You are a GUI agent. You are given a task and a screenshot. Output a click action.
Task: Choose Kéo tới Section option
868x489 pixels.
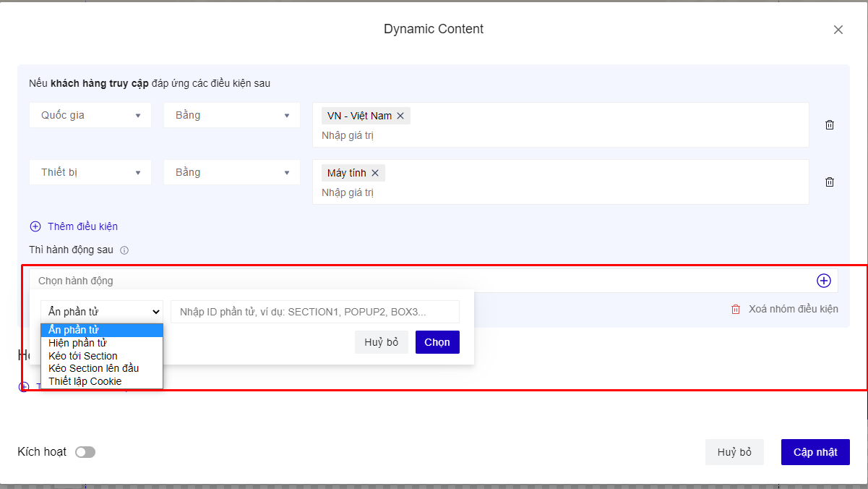pos(83,356)
